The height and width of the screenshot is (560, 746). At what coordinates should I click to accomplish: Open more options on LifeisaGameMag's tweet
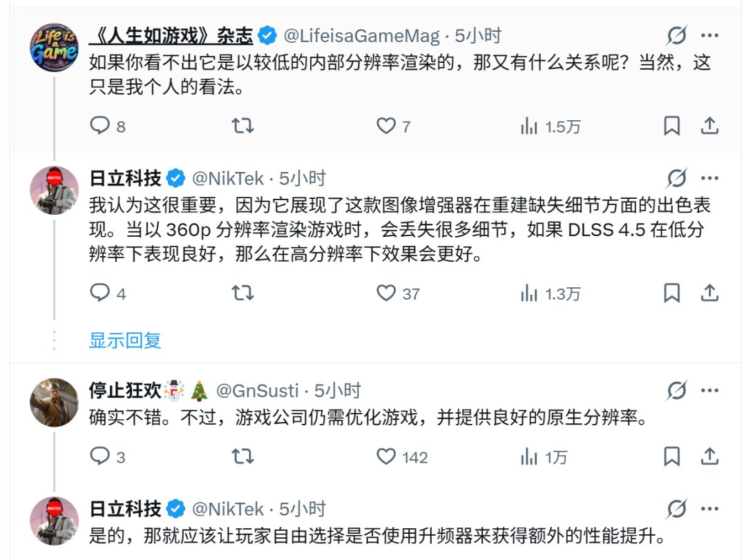[711, 31]
